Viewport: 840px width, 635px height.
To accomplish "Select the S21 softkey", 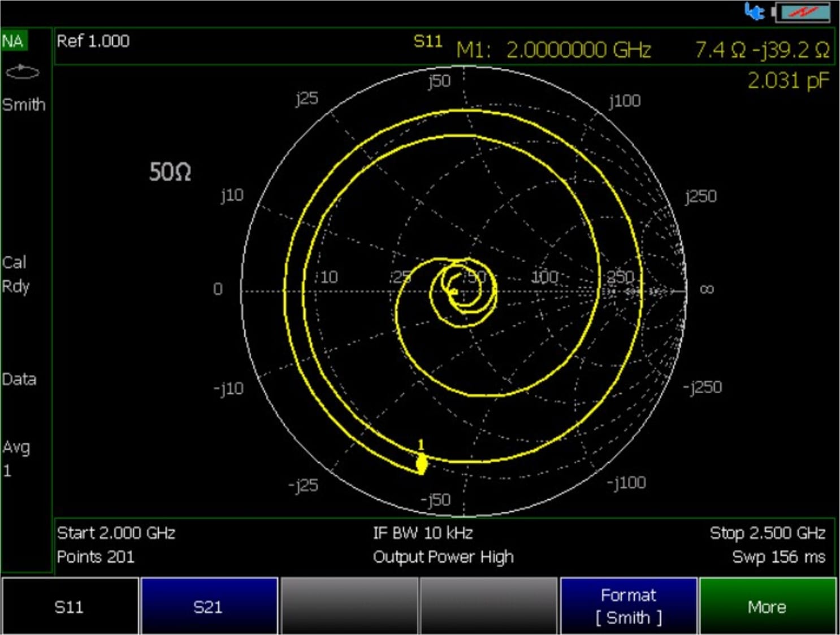I will 209,606.
